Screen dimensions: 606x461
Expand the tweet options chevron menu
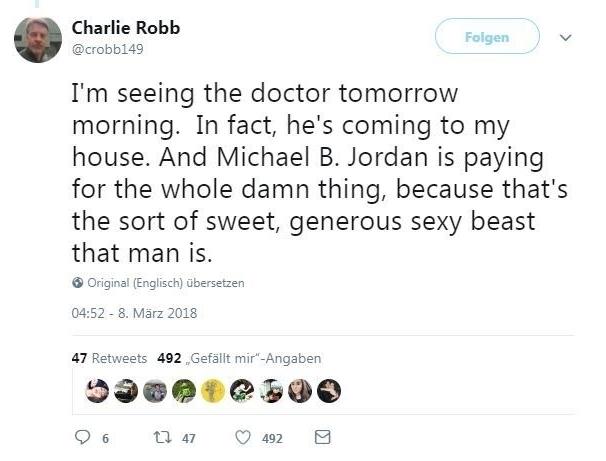(x=565, y=38)
